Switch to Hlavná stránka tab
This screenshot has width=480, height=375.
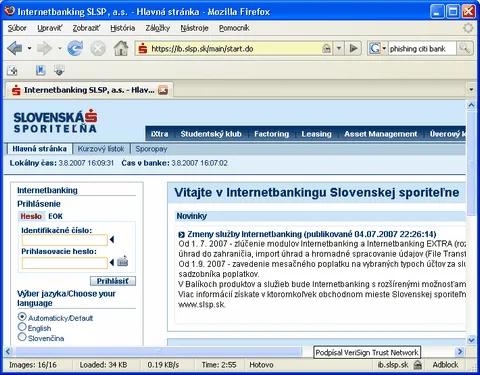point(39,149)
